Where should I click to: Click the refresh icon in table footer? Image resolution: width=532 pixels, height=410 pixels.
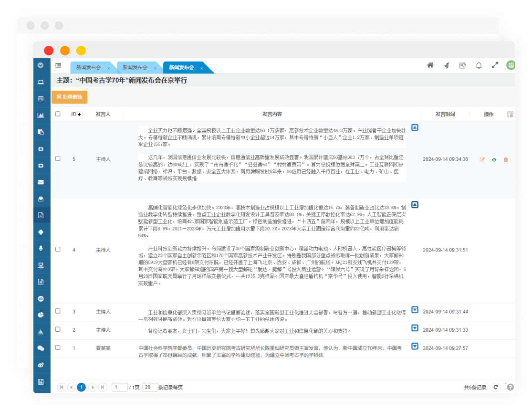tap(496, 387)
